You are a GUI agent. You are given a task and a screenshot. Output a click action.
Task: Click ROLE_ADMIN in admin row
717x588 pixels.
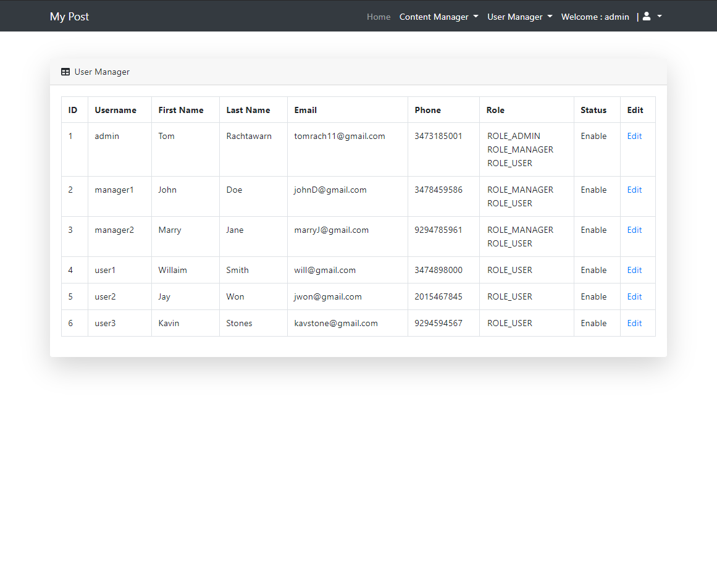(x=514, y=136)
